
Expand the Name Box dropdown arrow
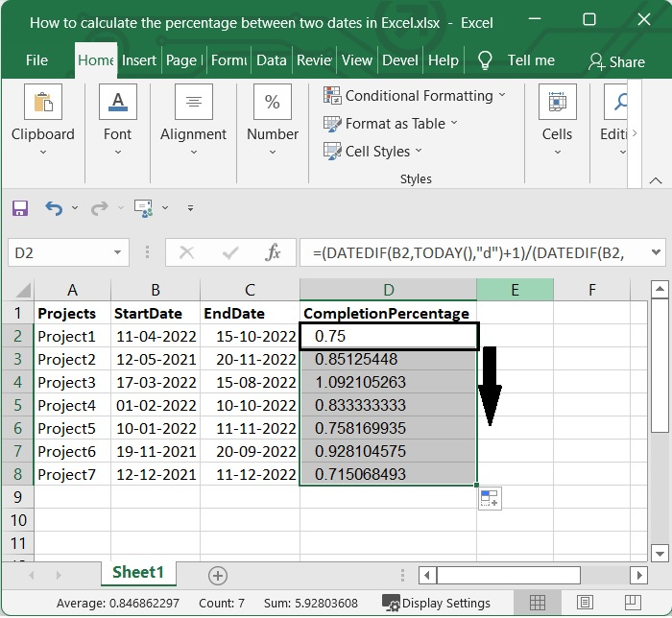(x=117, y=252)
